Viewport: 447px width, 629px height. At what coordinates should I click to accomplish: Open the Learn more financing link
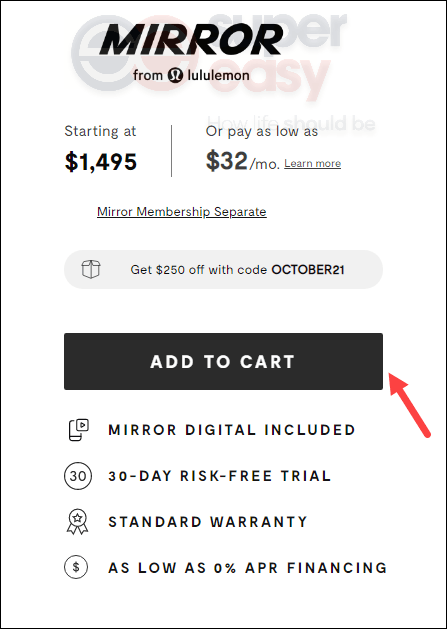coord(313,164)
